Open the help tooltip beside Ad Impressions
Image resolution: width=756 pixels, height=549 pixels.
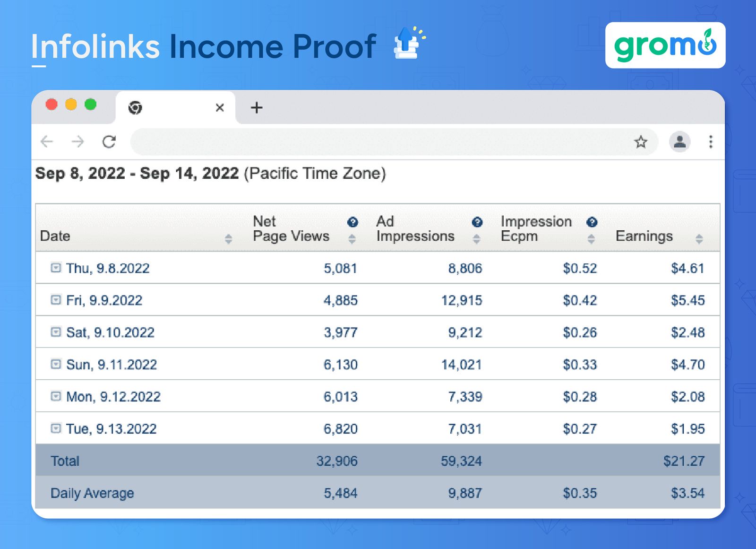click(x=478, y=222)
